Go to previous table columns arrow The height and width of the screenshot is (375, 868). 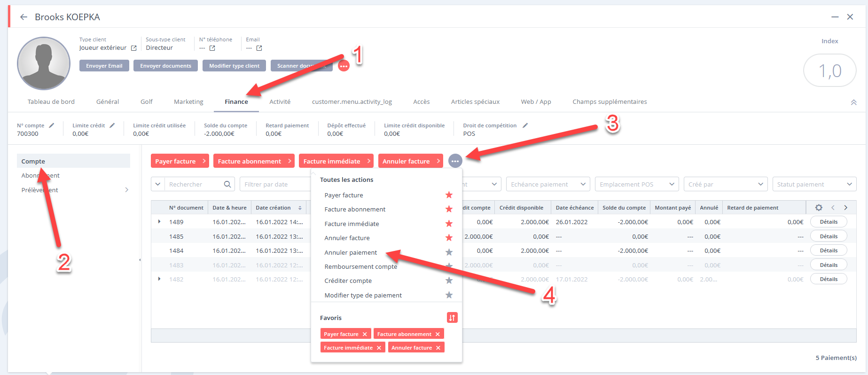pyautogui.click(x=833, y=207)
